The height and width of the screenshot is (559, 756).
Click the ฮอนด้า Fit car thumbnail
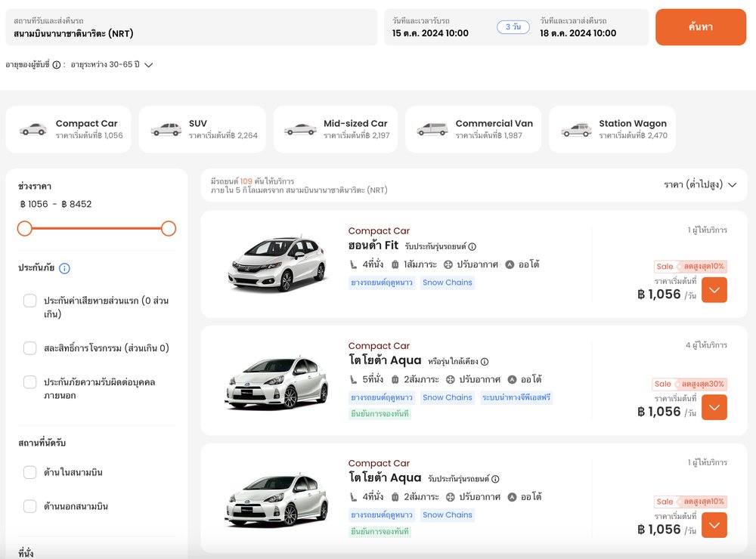coord(277,263)
